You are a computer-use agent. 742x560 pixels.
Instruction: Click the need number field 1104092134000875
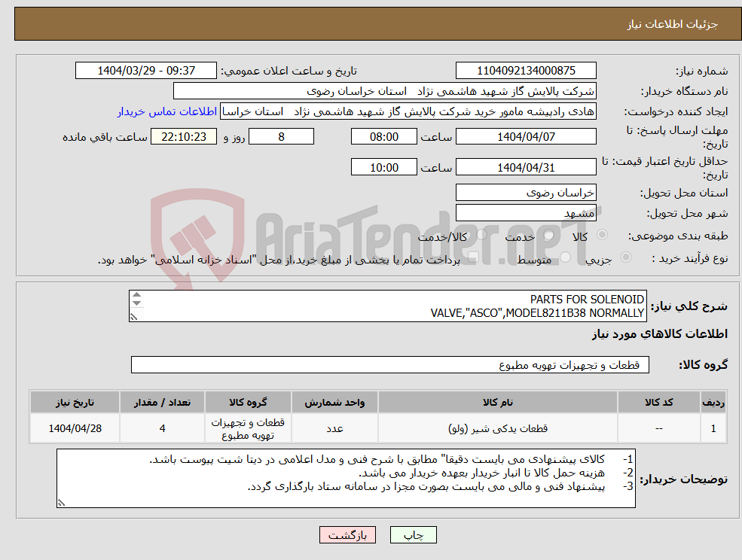[526, 71]
